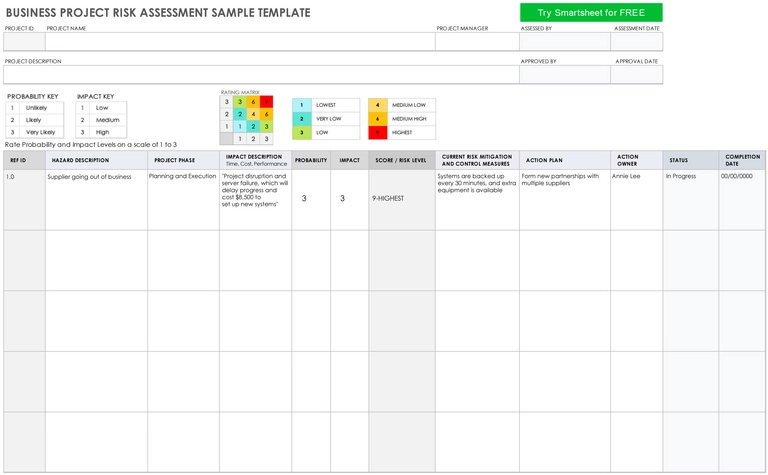
Task: Select the Systems are backed up mitigation cell
Action: [478, 200]
